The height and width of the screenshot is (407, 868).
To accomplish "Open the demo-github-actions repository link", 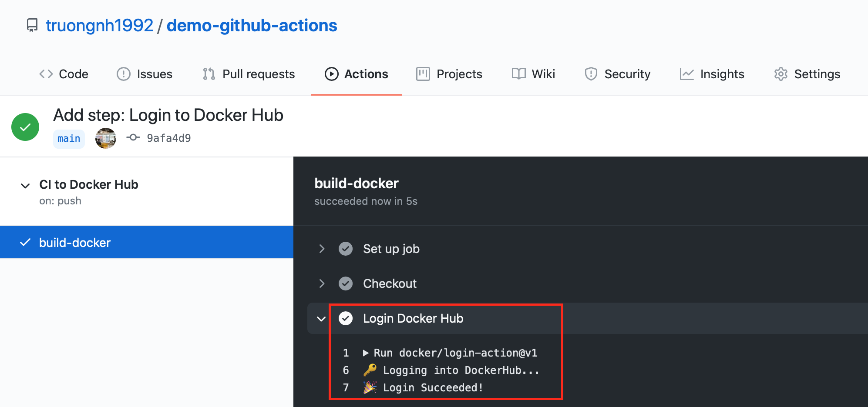I will point(252,25).
